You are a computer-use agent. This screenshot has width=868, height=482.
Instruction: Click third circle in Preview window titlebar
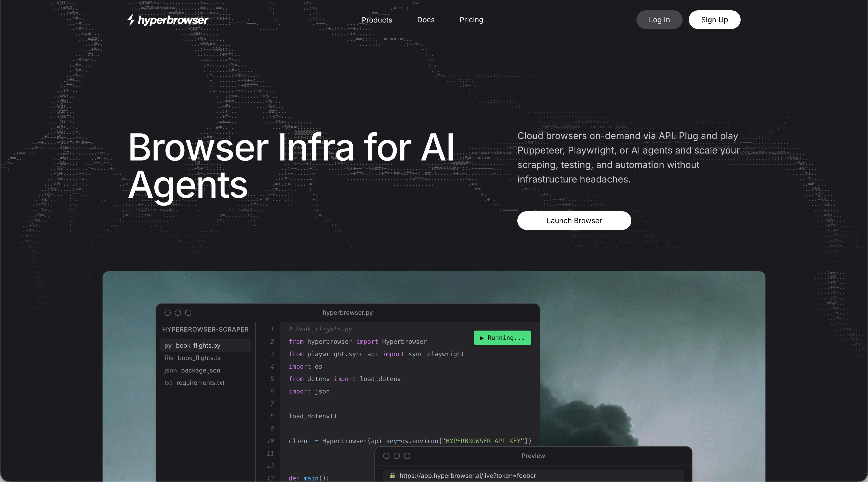(x=407, y=456)
